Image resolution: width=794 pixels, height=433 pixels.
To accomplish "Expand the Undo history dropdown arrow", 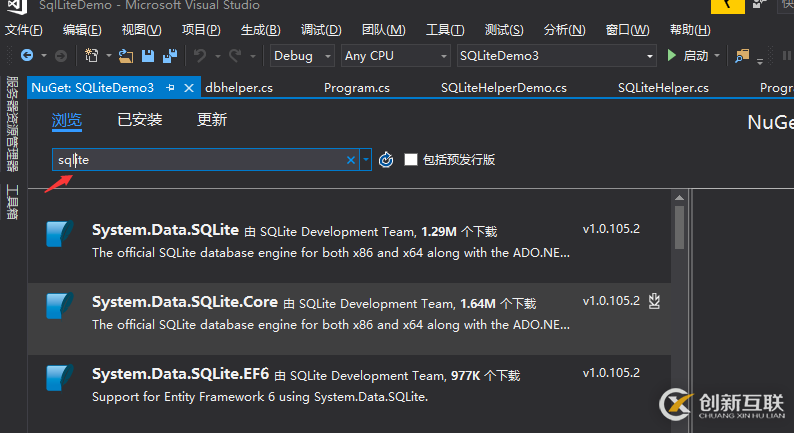I will [218, 56].
